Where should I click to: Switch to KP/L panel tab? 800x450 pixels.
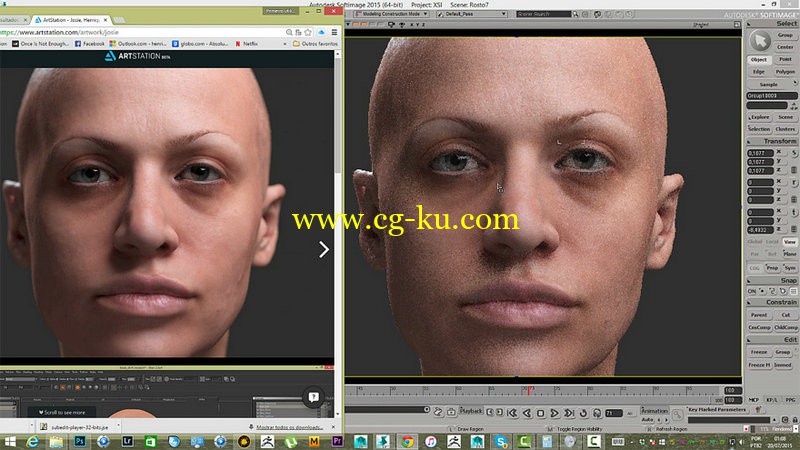(x=772, y=400)
